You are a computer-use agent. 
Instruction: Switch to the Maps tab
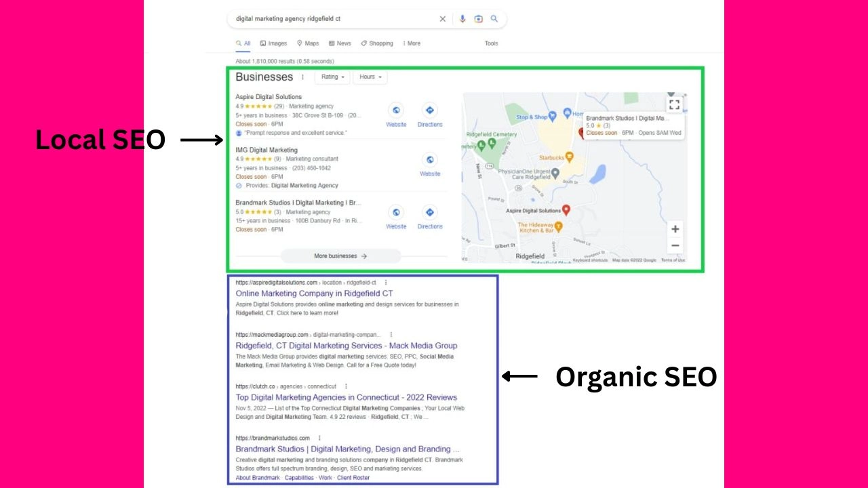tap(308, 43)
